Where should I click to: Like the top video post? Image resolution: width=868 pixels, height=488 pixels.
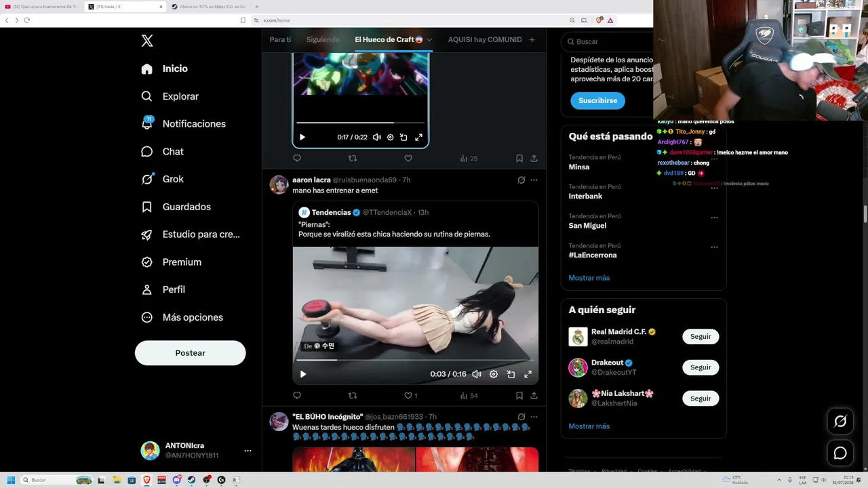[408, 159]
